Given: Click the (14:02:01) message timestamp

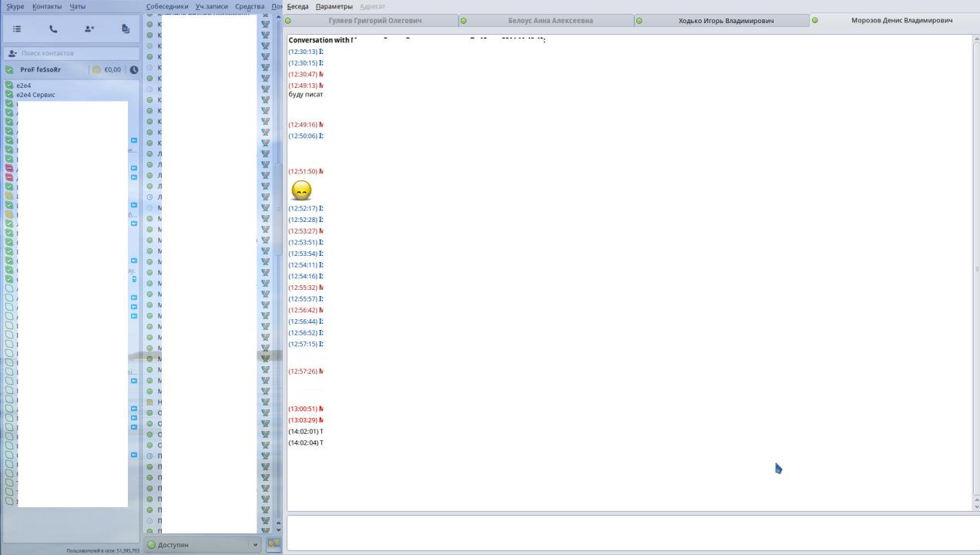Looking at the screenshot, I should tap(303, 432).
